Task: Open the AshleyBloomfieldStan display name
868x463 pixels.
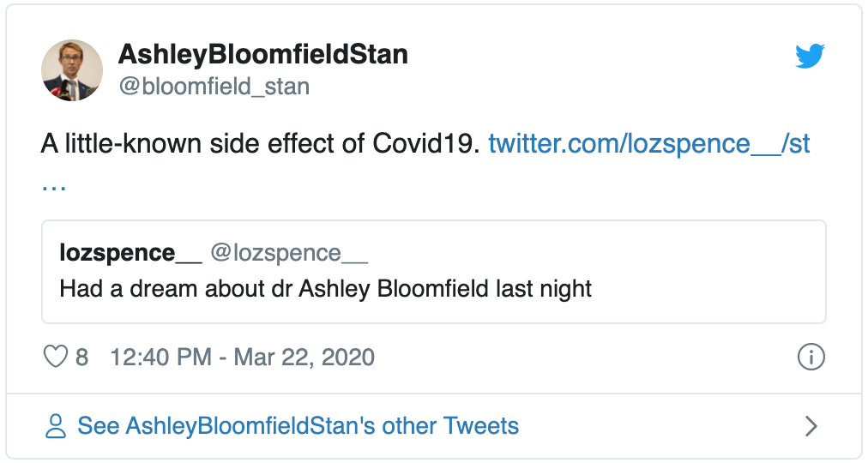Action: coord(263,54)
